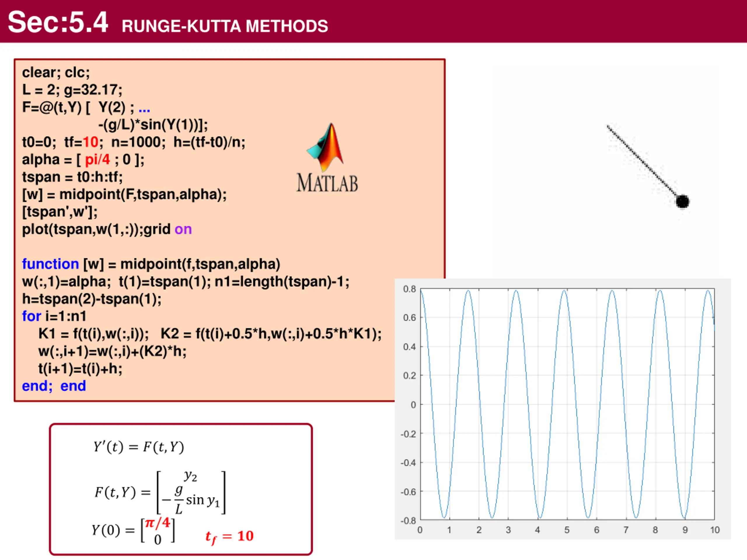Click the '-(g/L)*sin(Y(1))];' code line
This screenshot has height=560, width=747.
point(153,125)
